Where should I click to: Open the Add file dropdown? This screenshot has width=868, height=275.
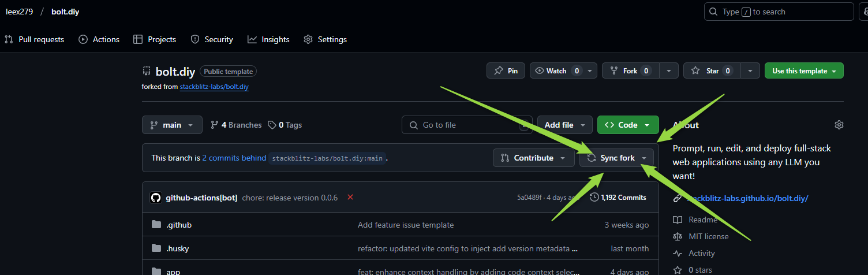coord(565,125)
